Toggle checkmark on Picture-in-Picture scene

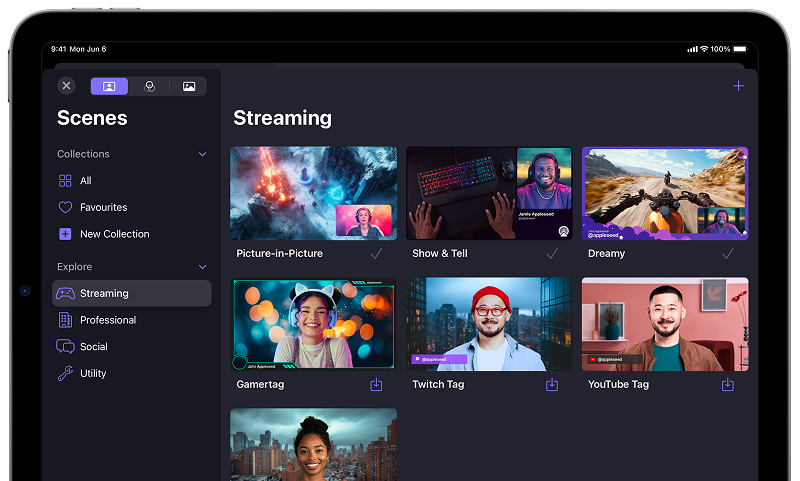pos(376,254)
